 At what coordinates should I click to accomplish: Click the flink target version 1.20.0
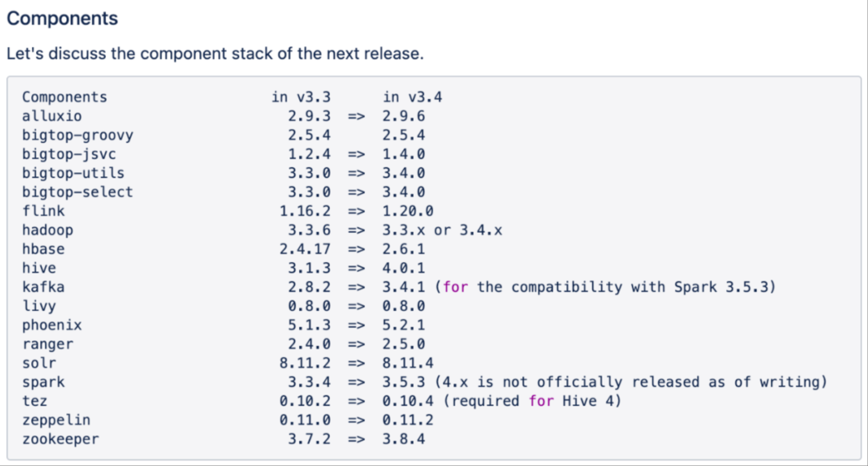click(408, 211)
